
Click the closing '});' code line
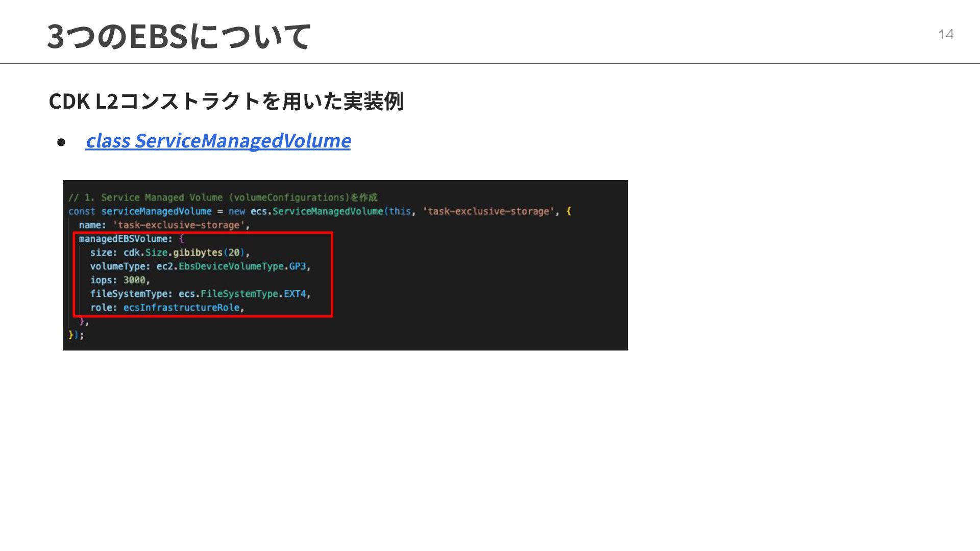click(76, 335)
